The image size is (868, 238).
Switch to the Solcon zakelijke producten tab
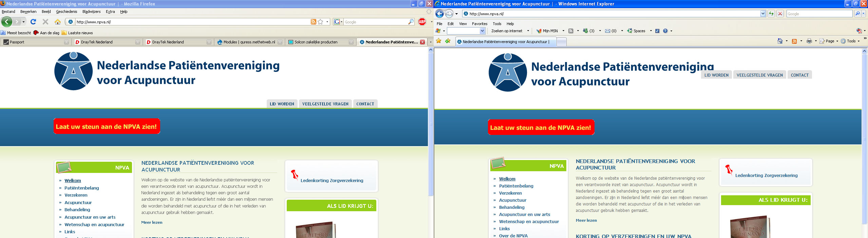point(321,42)
